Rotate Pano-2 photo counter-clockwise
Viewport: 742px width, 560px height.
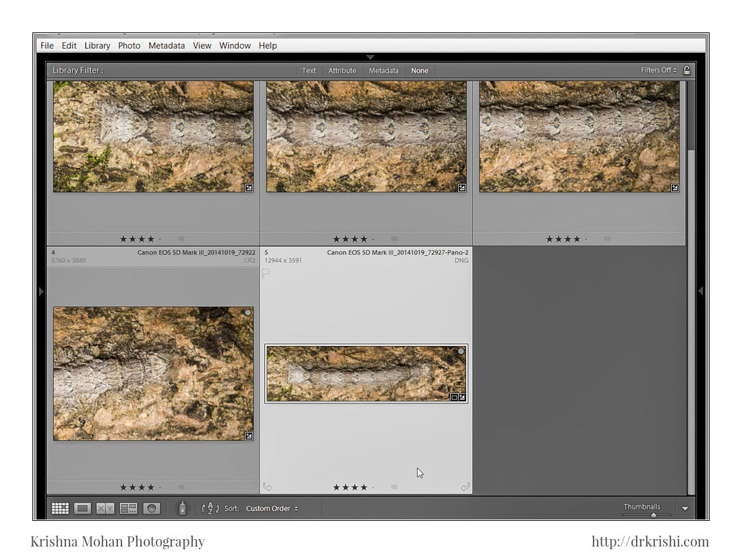pyautogui.click(x=267, y=486)
